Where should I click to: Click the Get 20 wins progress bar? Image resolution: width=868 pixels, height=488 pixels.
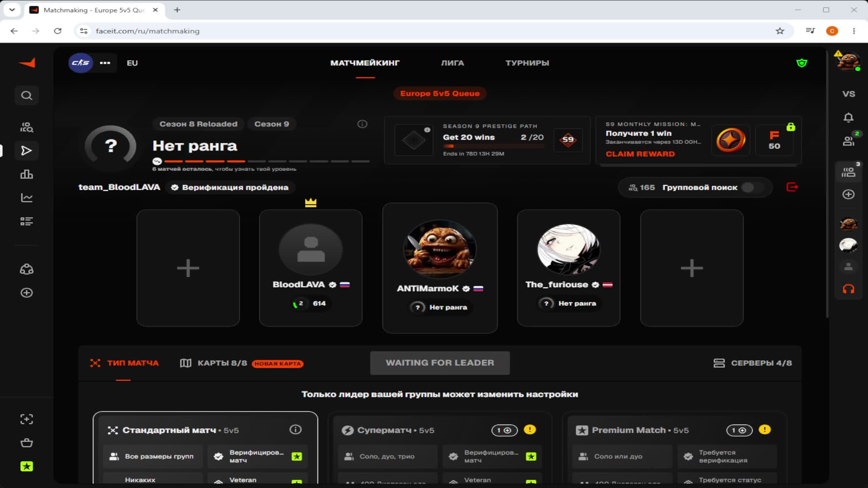point(493,146)
